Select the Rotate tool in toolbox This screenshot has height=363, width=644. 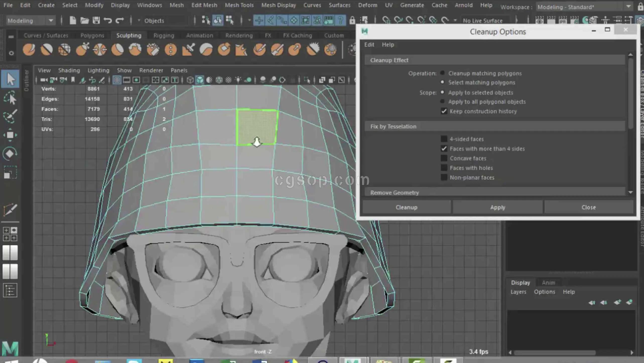[10, 153]
